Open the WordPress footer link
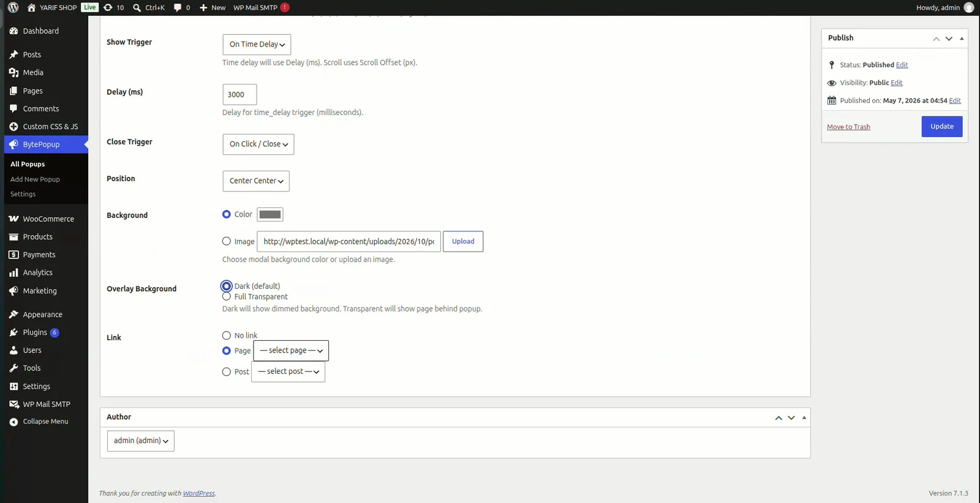Screen dimensions: 980x503 pos(199,493)
